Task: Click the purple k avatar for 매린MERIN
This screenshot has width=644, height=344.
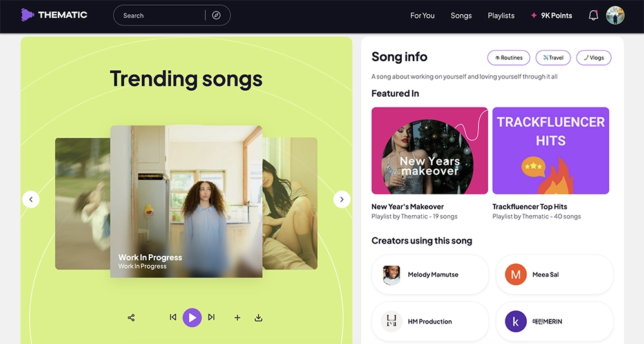Action: 516,321
